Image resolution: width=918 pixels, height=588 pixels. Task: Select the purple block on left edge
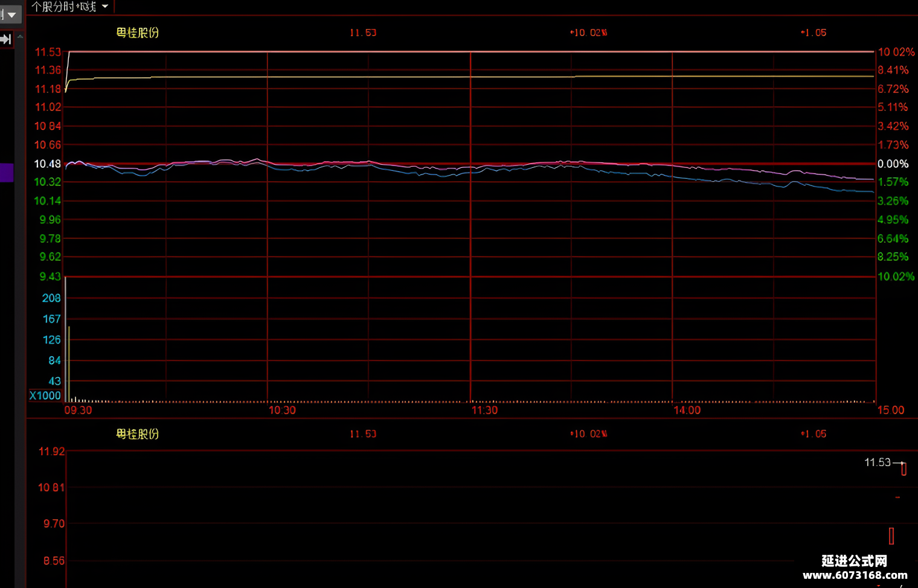tap(7, 172)
